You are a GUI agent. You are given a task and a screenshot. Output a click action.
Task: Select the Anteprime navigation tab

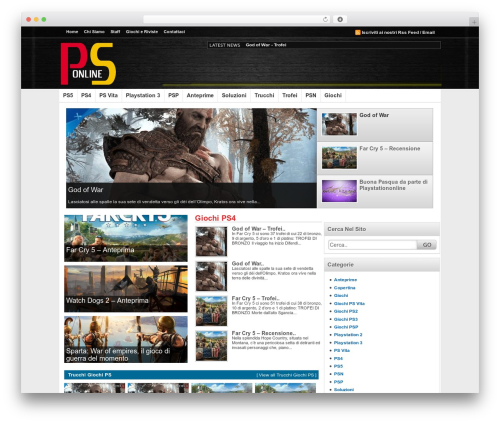pos(200,95)
